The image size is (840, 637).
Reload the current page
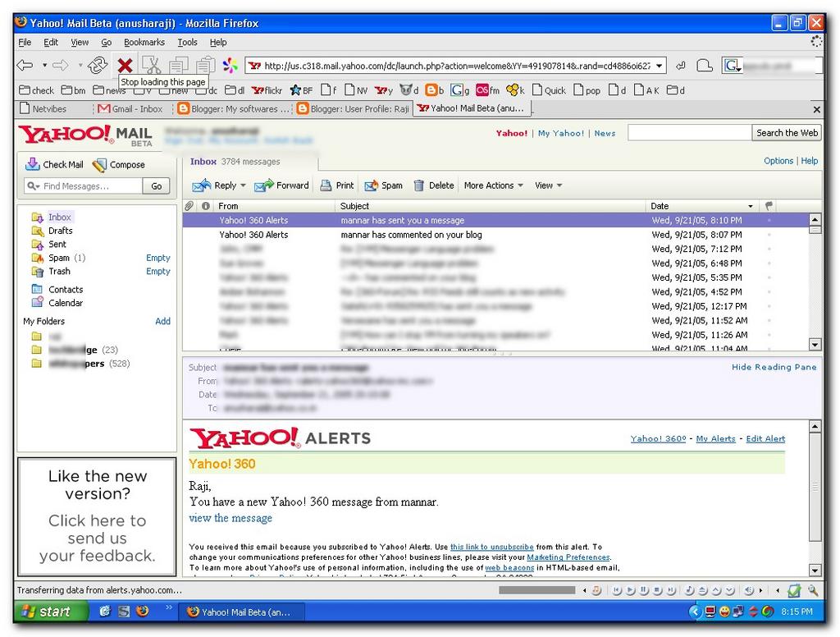98,66
